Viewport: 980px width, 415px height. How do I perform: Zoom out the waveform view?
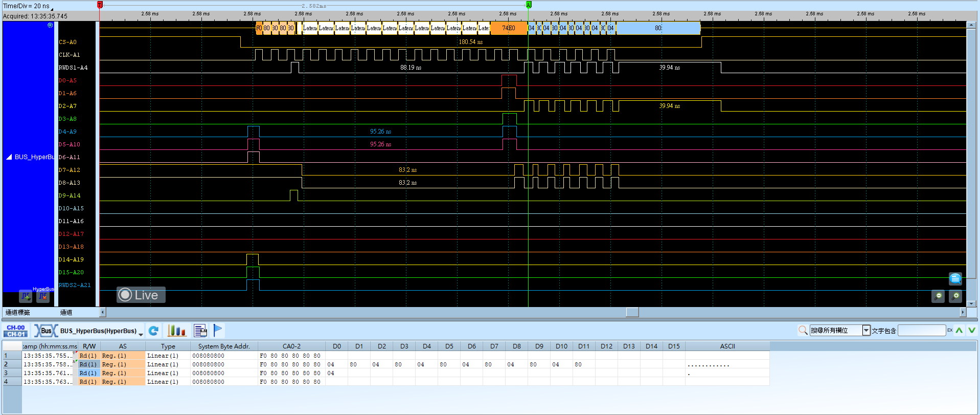click(x=938, y=296)
